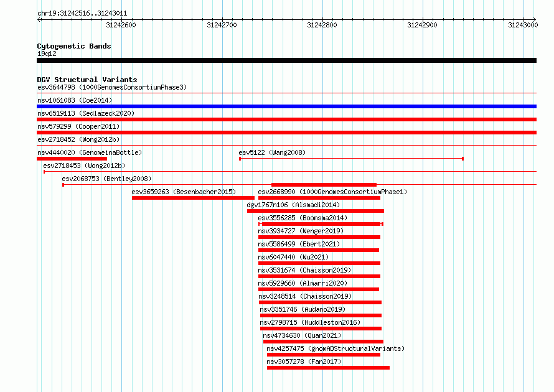The image size is (554, 392).
Task: Select the nsv2798715 (Huddleston2016) label
Action: (x=310, y=322)
